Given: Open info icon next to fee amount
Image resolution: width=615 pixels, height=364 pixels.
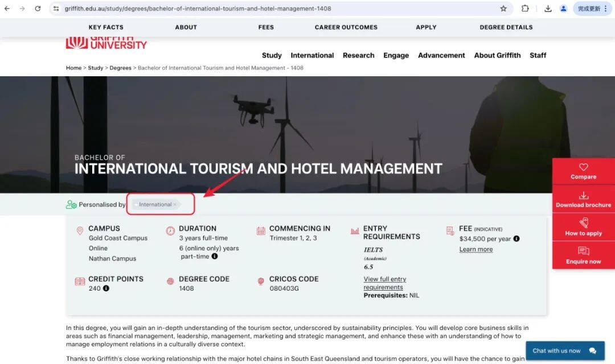Looking at the screenshot, I should tap(516, 239).
